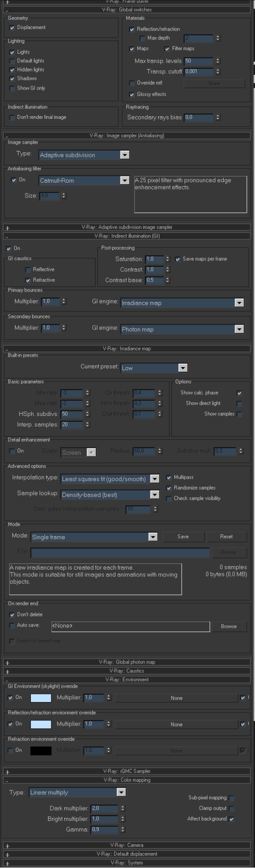Click Auto save Browse button
This screenshot has height=868, width=255.
[229, 627]
